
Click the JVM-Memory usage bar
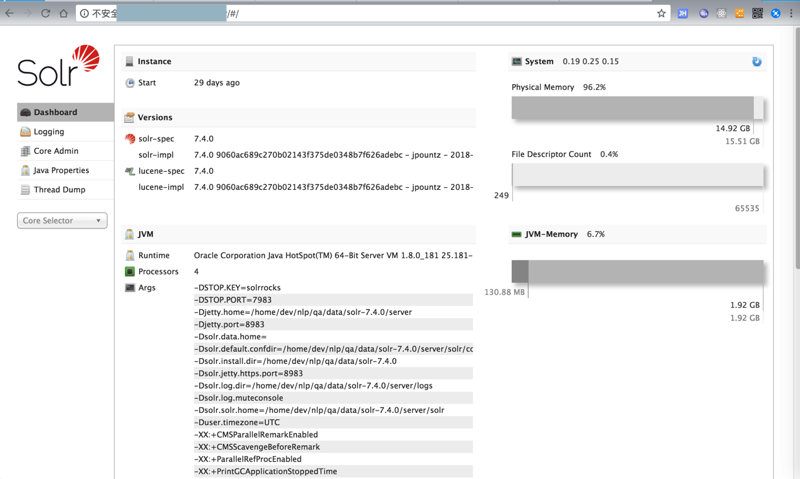(637, 271)
